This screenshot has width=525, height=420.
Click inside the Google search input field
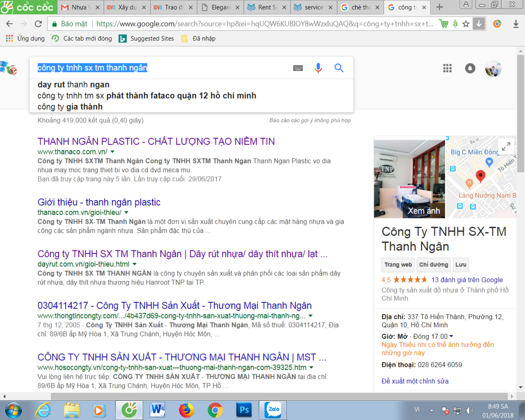click(x=162, y=68)
